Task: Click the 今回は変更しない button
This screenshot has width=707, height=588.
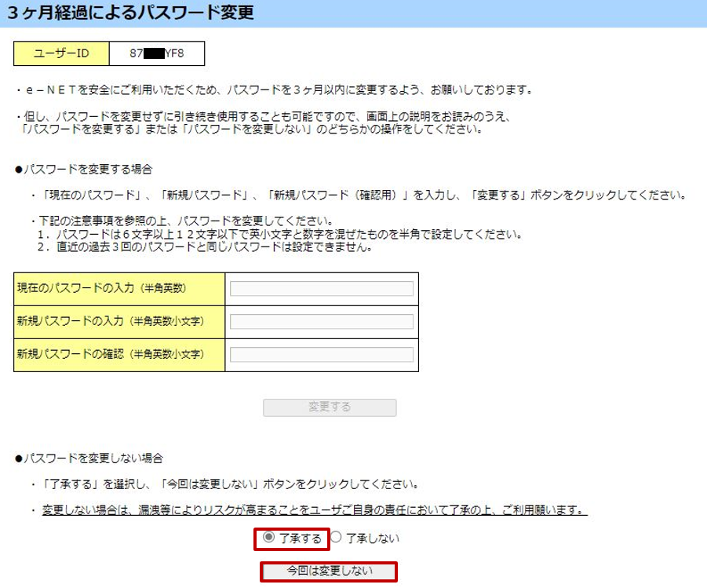Action: (329, 572)
